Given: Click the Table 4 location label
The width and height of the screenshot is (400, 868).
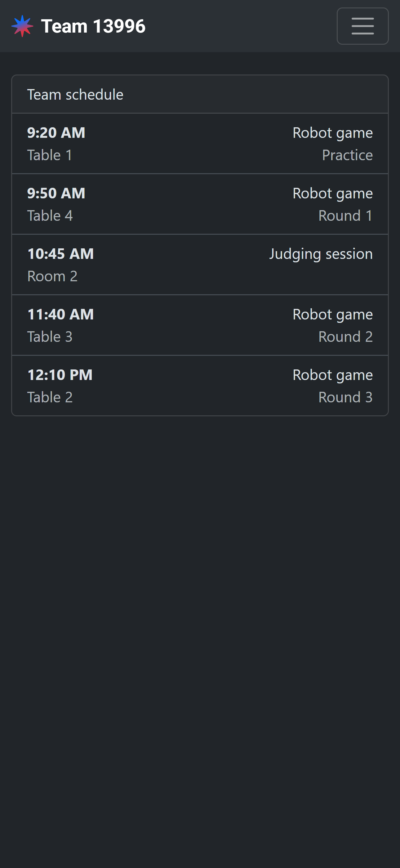Looking at the screenshot, I should tap(50, 216).
